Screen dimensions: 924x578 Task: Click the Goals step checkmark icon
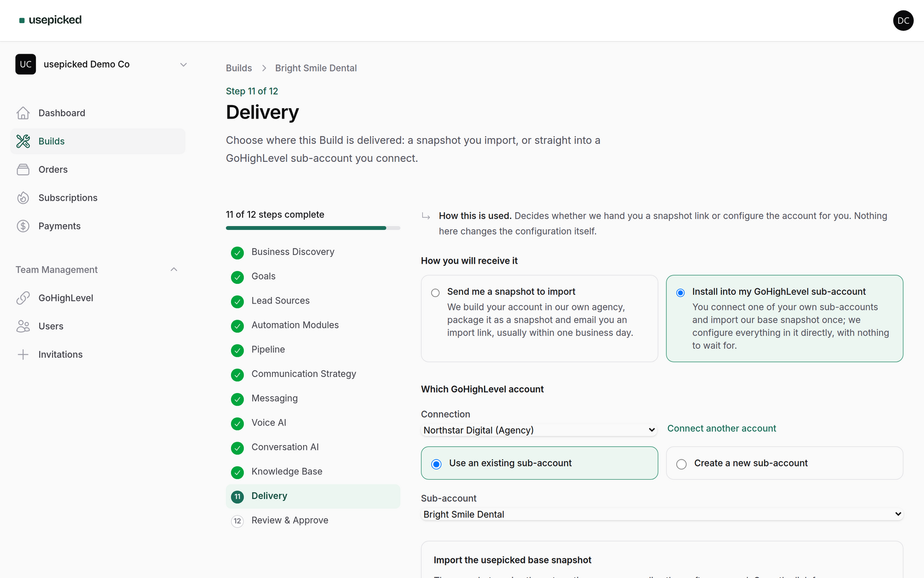click(237, 277)
